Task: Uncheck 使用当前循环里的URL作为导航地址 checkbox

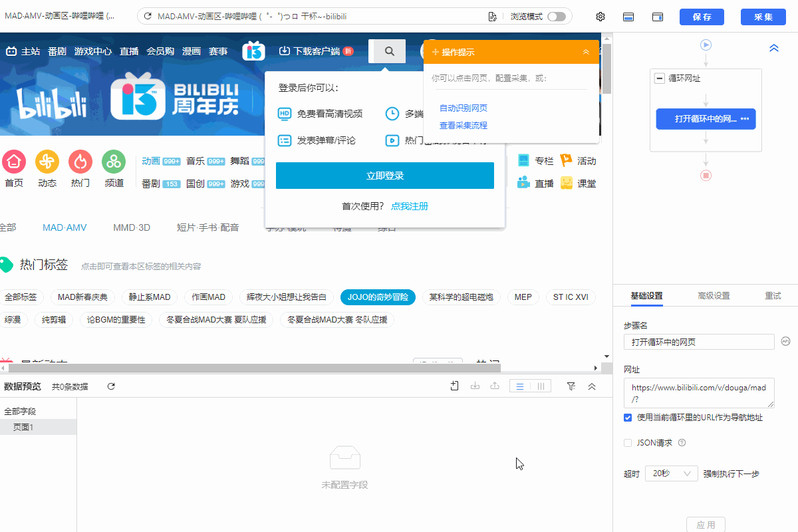Action: pyautogui.click(x=628, y=418)
